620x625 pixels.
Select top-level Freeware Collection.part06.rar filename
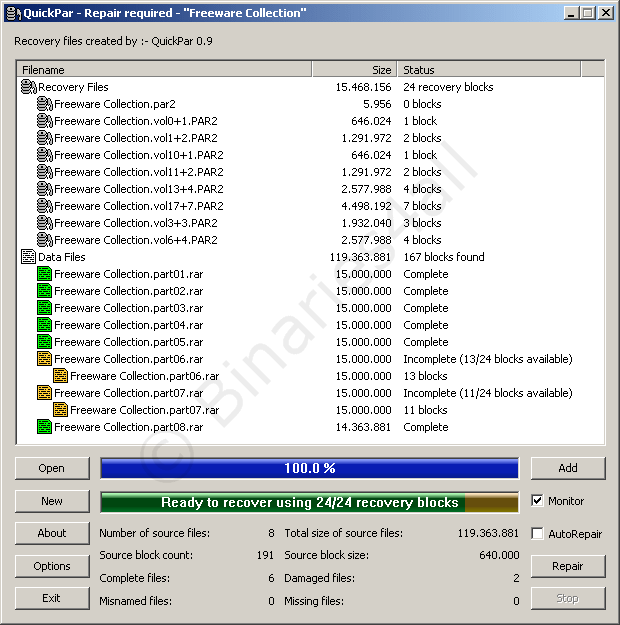point(129,359)
